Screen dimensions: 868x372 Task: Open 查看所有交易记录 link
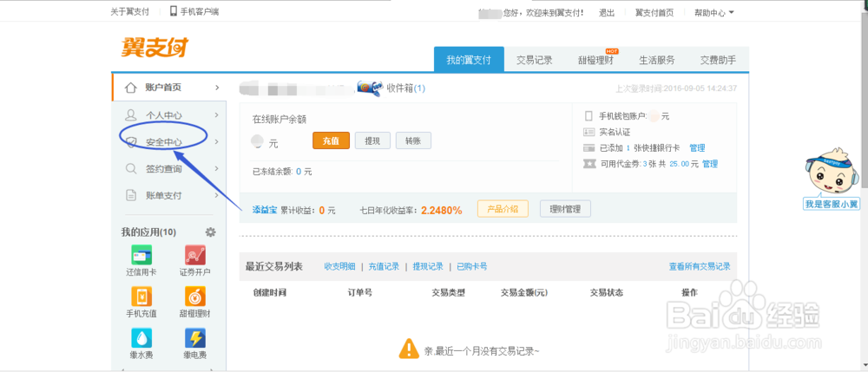coord(700,266)
